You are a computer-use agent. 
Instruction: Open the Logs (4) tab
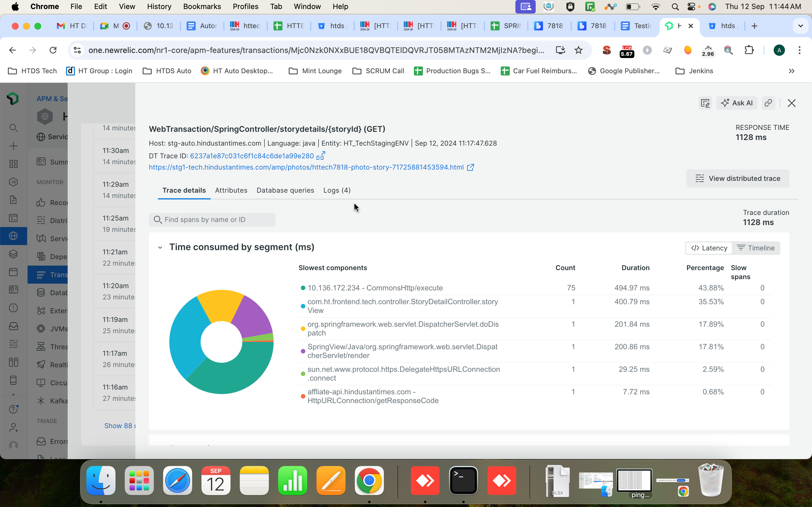[x=337, y=190]
